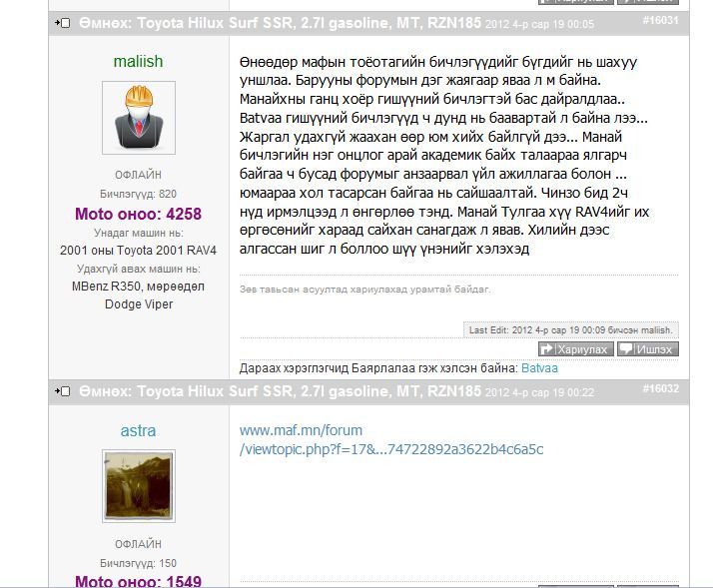Image resolution: width=713 pixels, height=588 pixels.
Task: Click the small arrow icon beside first post checkbox
Action: click(57, 23)
